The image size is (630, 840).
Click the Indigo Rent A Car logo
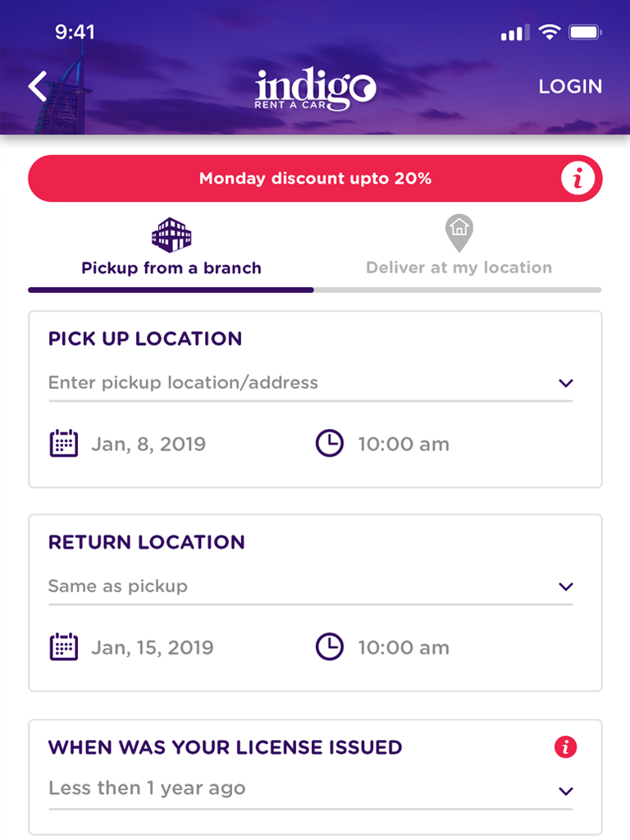click(x=315, y=89)
